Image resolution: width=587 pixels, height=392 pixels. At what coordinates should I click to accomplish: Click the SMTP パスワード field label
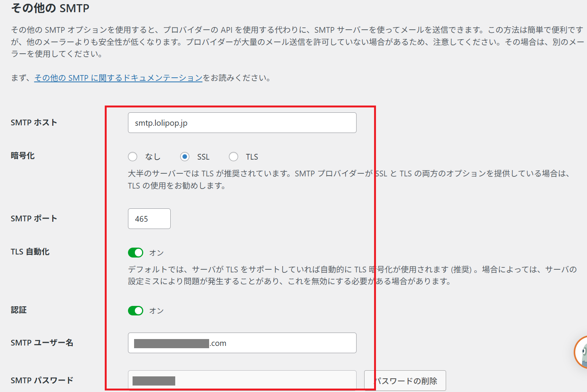pyautogui.click(x=42, y=380)
